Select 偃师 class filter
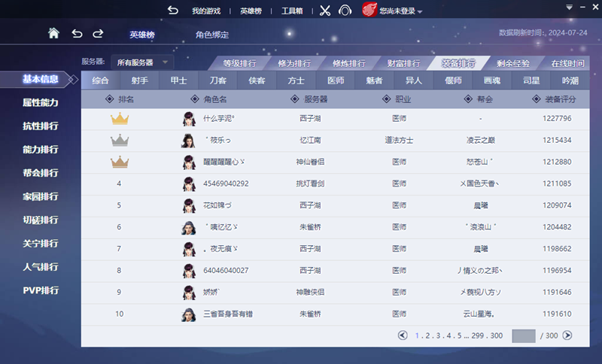This screenshot has height=364, width=602. 453,80
